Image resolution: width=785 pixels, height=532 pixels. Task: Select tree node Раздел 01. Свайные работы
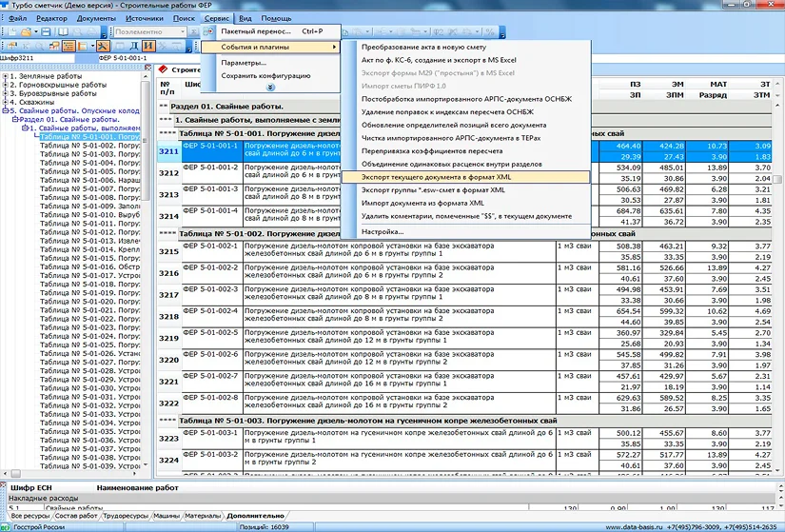click(x=69, y=119)
